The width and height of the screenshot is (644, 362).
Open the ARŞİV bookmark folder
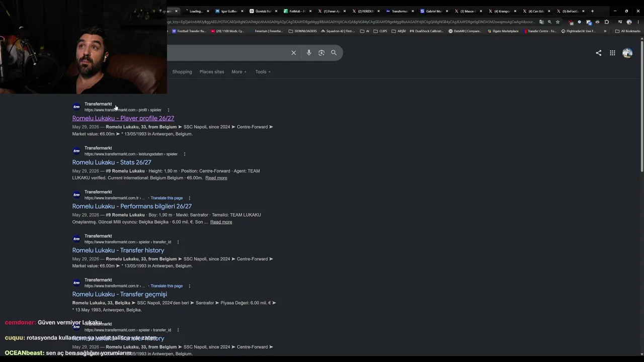click(398, 31)
